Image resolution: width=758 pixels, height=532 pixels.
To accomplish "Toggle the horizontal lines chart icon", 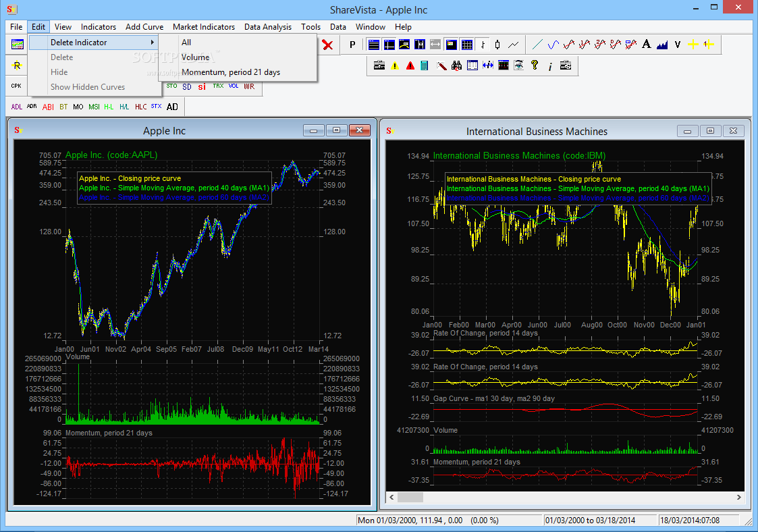I will tap(374, 45).
